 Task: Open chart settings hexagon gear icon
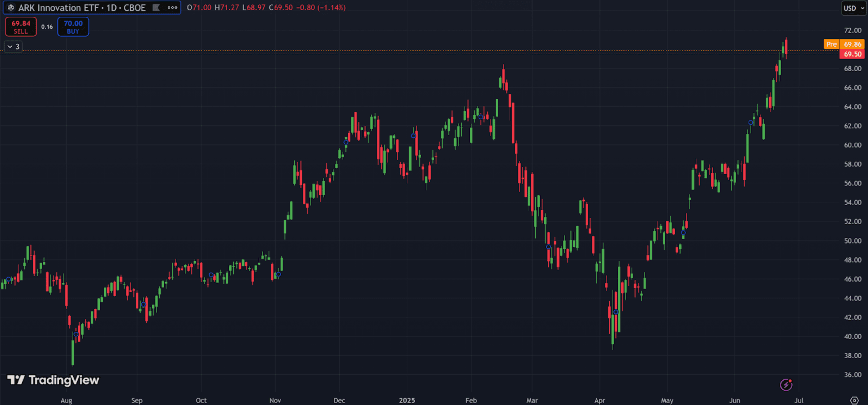(x=854, y=400)
